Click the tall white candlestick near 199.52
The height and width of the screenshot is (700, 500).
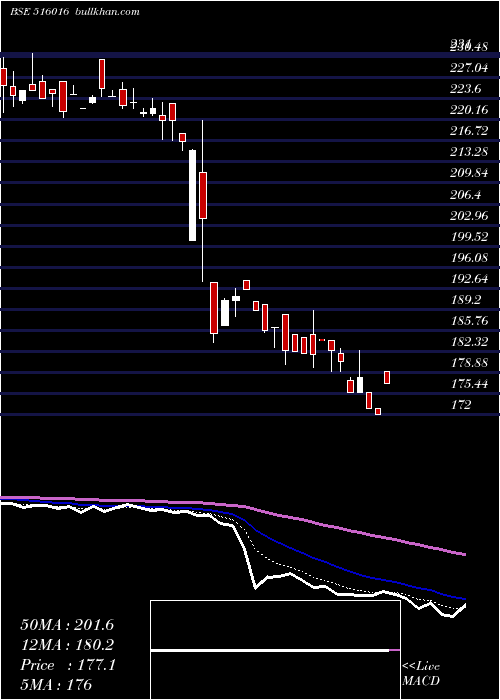click(192, 195)
